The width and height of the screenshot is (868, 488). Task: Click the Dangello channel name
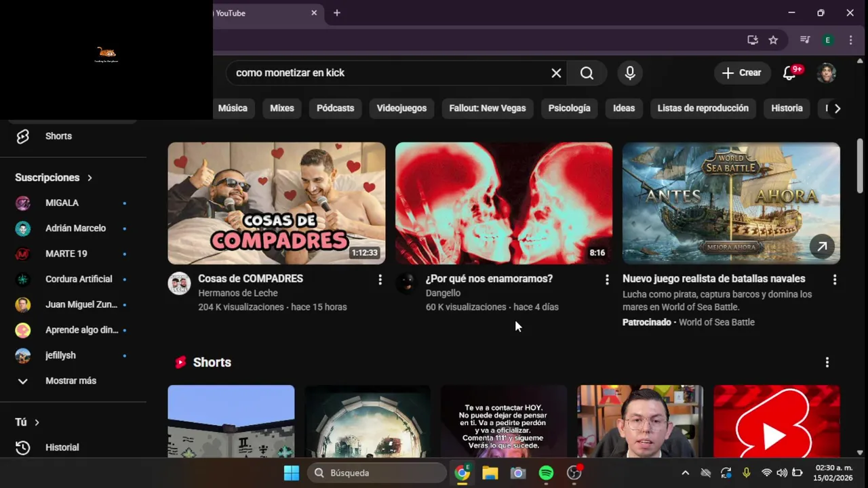click(x=443, y=293)
